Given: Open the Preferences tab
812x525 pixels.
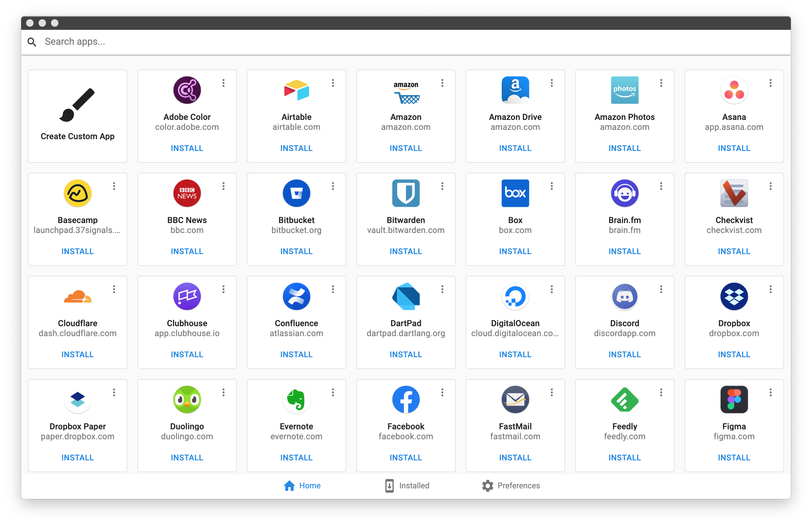Looking at the screenshot, I should (x=511, y=486).
